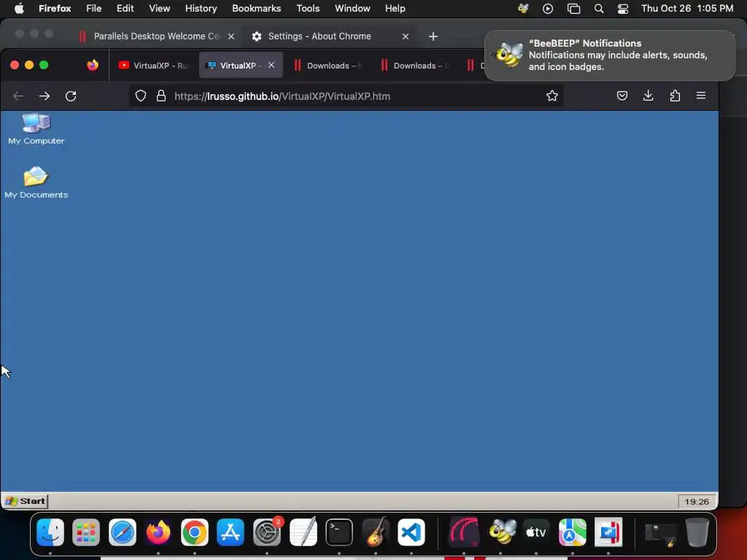
Task: Open Parallels Desktop from the Dock
Action: click(608, 532)
